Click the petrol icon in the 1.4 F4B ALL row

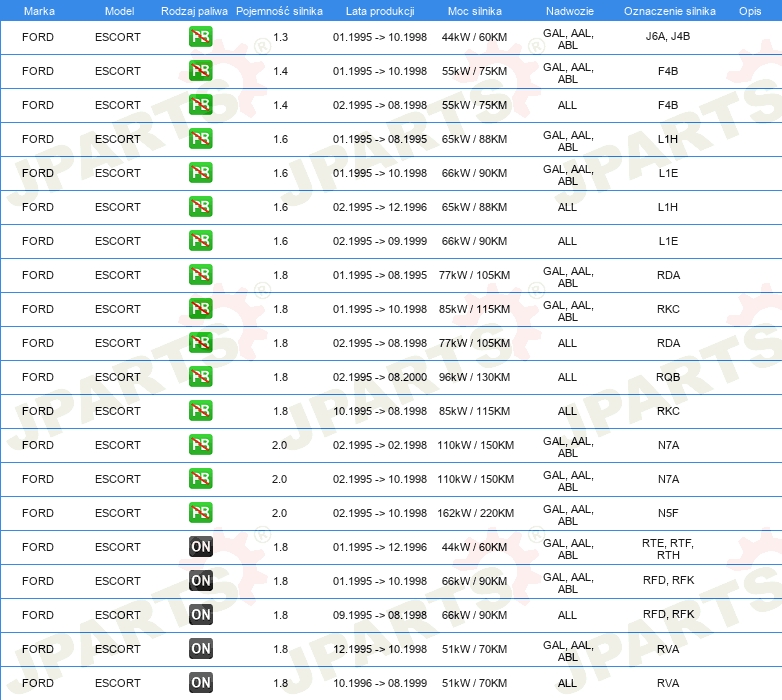[200, 105]
